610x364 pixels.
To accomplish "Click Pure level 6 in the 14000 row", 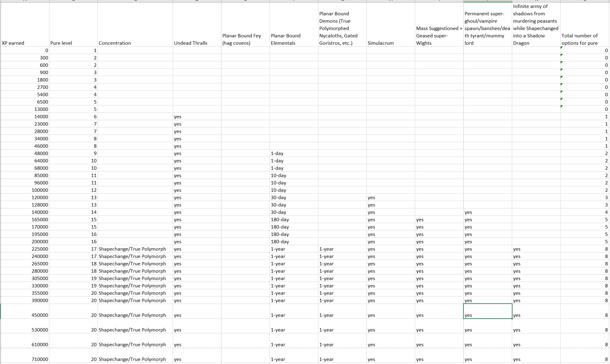I will [73, 116].
